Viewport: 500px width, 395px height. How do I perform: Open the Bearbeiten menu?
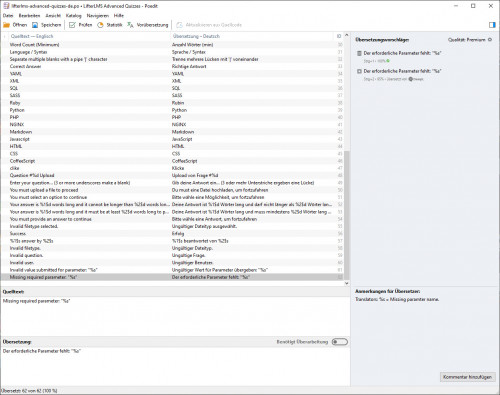29,16
